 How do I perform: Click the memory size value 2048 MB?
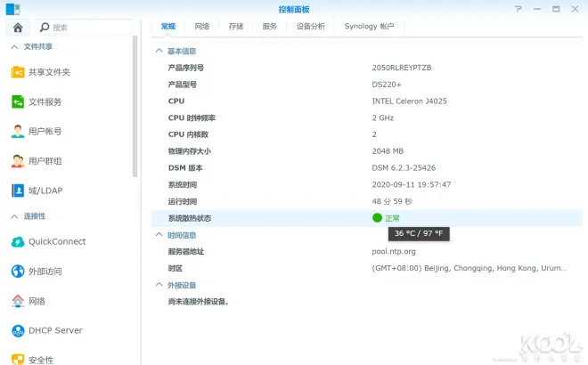click(388, 151)
